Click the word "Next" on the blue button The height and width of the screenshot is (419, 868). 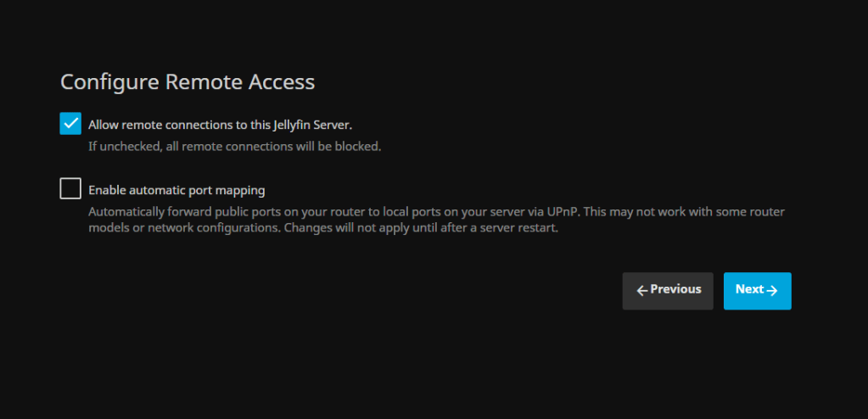click(x=749, y=290)
